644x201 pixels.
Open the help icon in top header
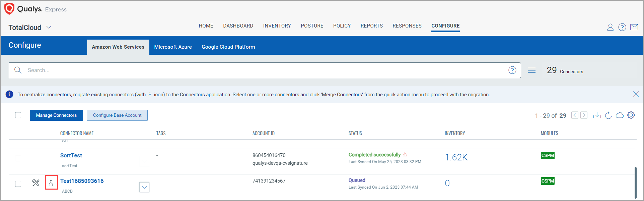622,27
